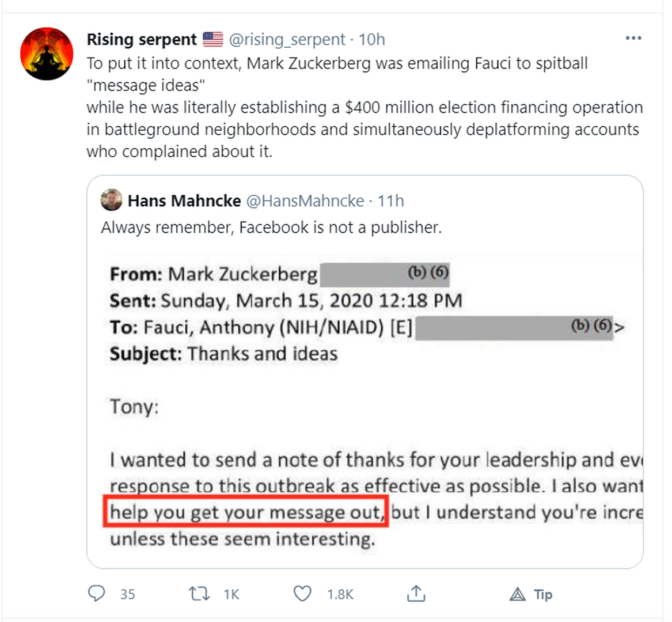Click the Hans Mahncke display name

point(184,200)
